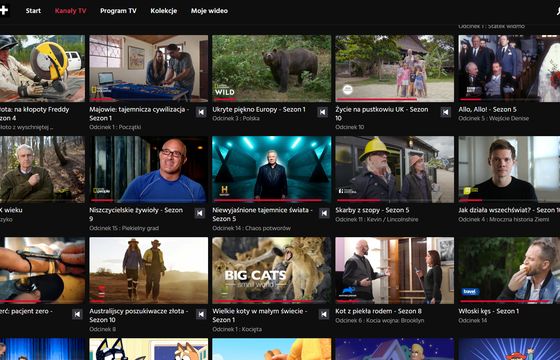Click 'Odcinek 4 : Mroczna historia Ziemi' text

point(504,219)
